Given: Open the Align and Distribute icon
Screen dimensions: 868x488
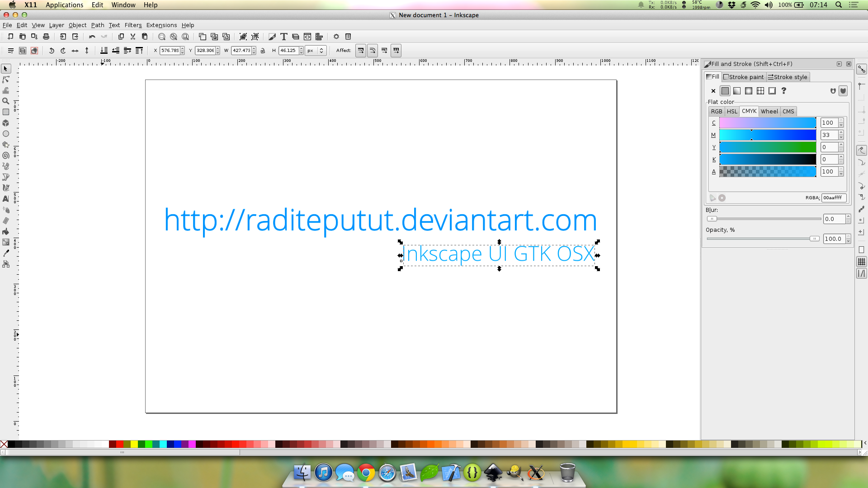Looking at the screenshot, I should (x=319, y=37).
